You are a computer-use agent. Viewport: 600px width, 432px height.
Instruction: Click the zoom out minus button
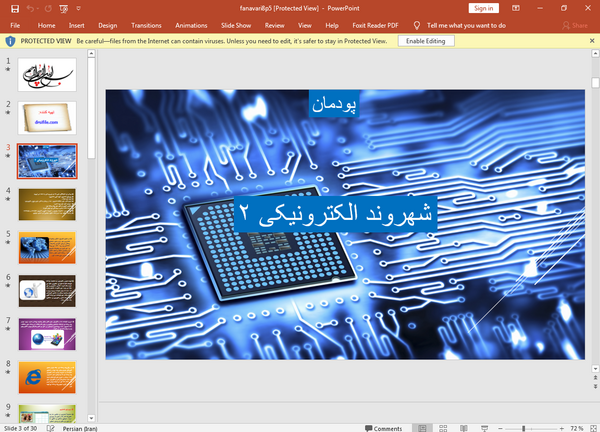[x=501, y=429]
